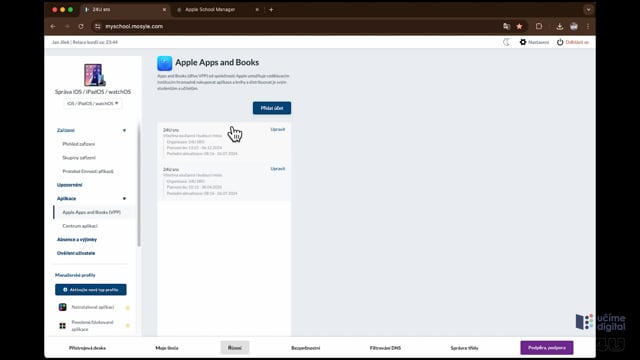Click the Apple Apps and Books icon
The height and width of the screenshot is (360, 640).
coord(164,63)
